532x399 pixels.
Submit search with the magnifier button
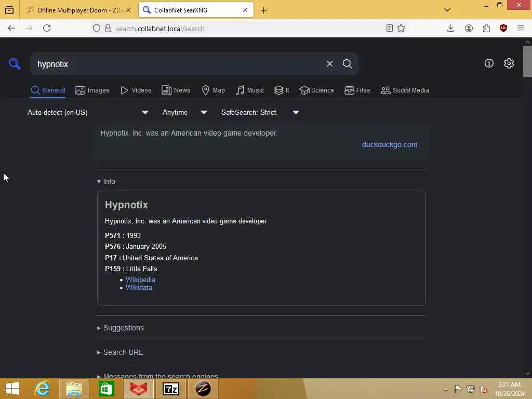click(x=347, y=64)
